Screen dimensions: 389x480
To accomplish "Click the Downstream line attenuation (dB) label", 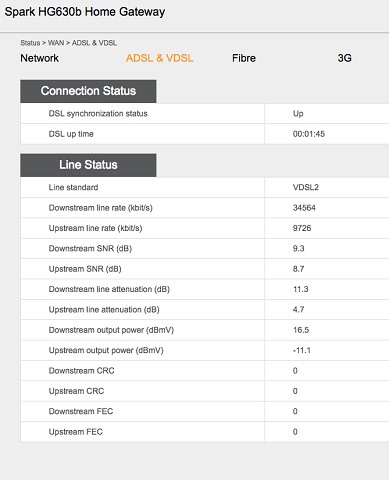I will pos(109,289).
